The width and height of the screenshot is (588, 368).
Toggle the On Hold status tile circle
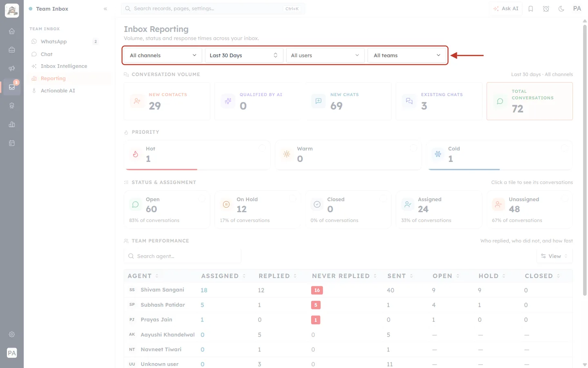click(x=293, y=199)
